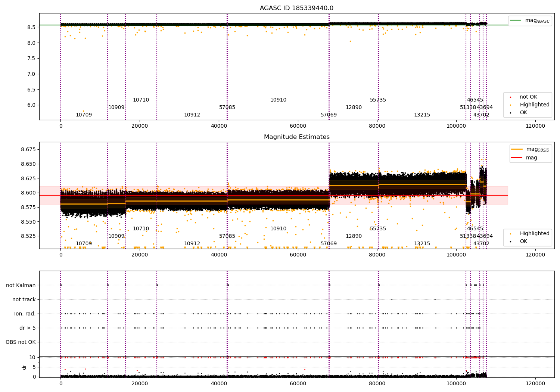Click 'OK' legend entry in Magnitude Estimates plot

click(523, 242)
